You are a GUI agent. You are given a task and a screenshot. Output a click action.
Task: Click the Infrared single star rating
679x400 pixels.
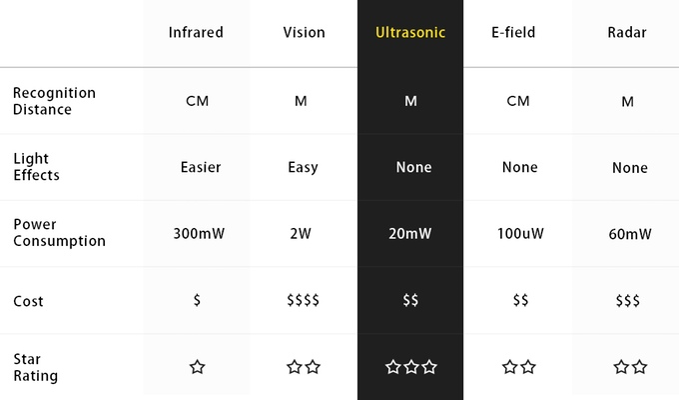click(x=197, y=367)
